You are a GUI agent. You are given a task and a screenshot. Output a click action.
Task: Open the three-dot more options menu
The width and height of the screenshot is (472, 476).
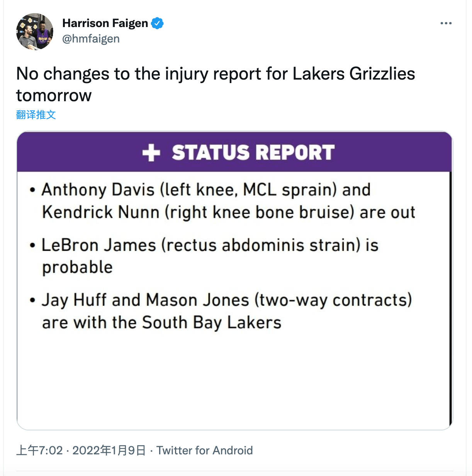(x=446, y=24)
